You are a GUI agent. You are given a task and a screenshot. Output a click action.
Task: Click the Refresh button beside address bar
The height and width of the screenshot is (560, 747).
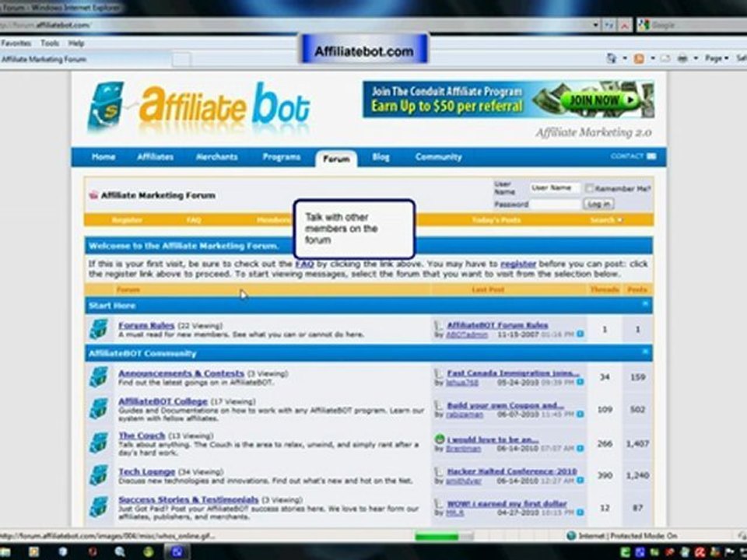coord(609,25)
